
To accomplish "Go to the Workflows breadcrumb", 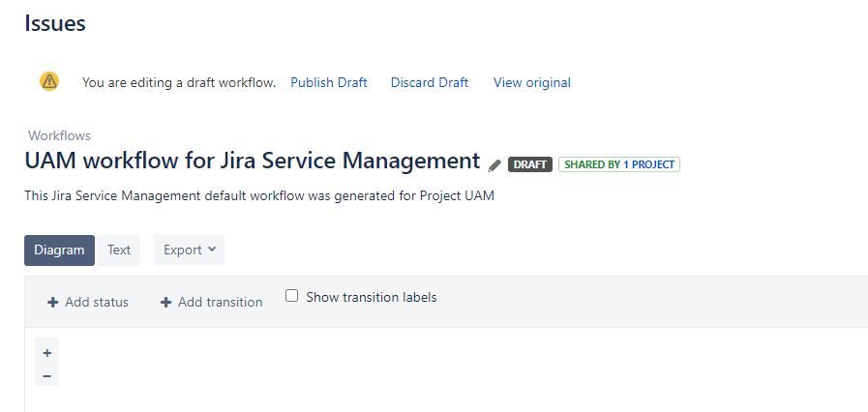I will pyautogui.click(x=59, y=136).
